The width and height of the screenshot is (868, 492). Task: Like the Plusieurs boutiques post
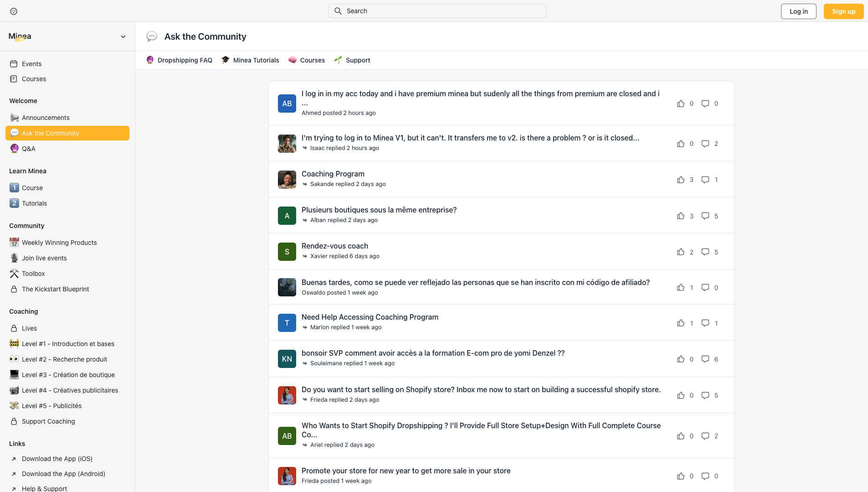(680, 216)
